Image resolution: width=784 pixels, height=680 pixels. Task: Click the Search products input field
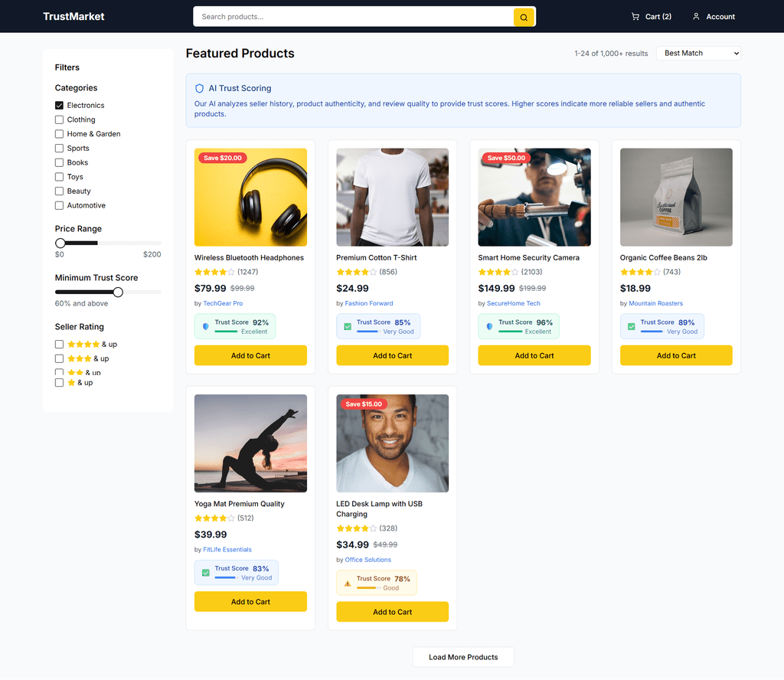(354, 17)
